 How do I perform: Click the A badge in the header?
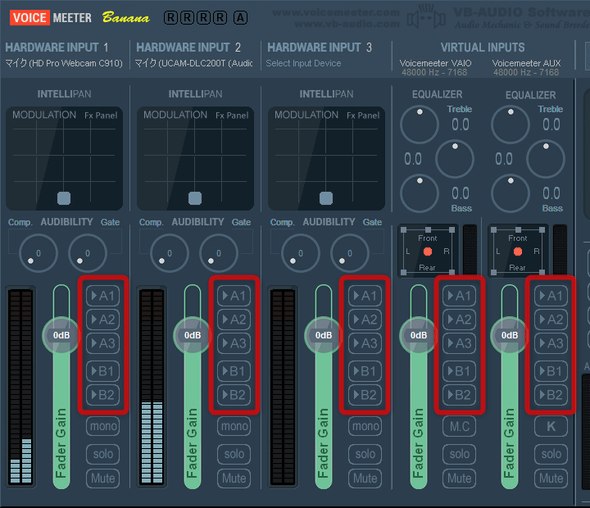[240, 18]
